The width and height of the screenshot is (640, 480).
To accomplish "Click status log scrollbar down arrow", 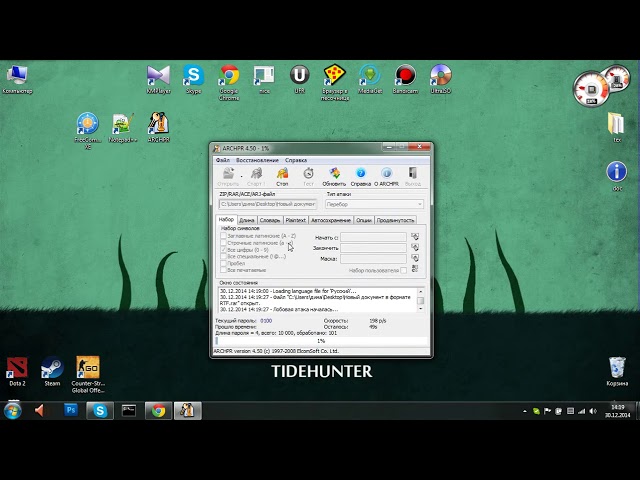I will [420, 309].
